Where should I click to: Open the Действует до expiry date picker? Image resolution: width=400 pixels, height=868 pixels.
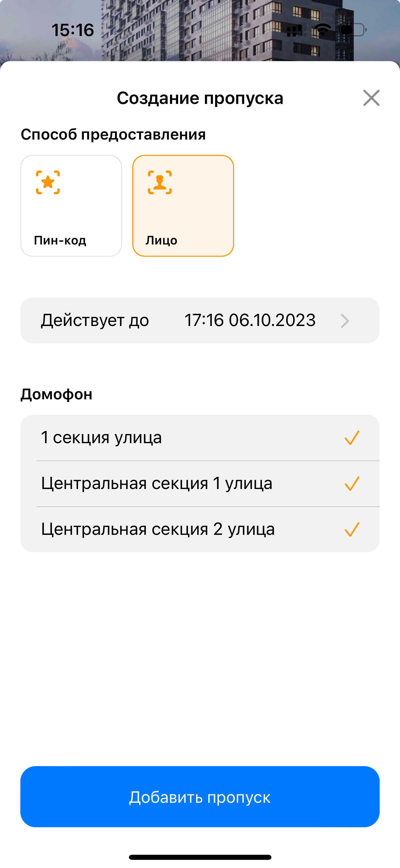pyautogui.click(x=200, y=320)
